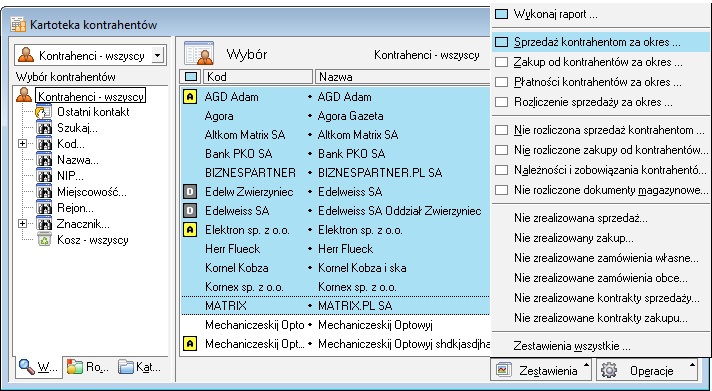Click the gray D marker on Edelw Zwierzyniec

190,192
